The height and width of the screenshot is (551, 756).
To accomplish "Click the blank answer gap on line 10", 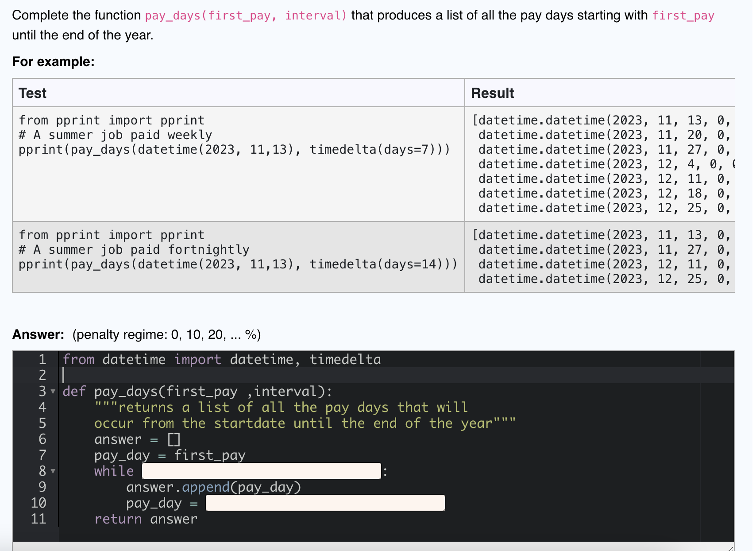I will point(324,503).
